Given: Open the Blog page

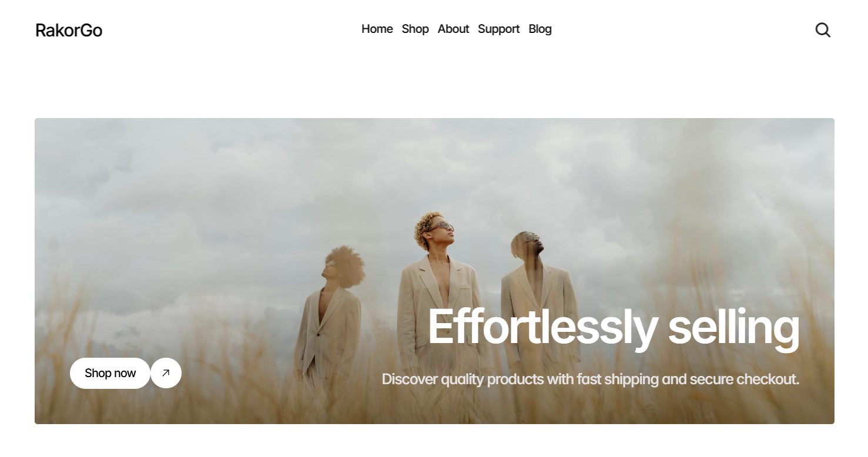Looking at the screenshot, I should pos(540,29).
